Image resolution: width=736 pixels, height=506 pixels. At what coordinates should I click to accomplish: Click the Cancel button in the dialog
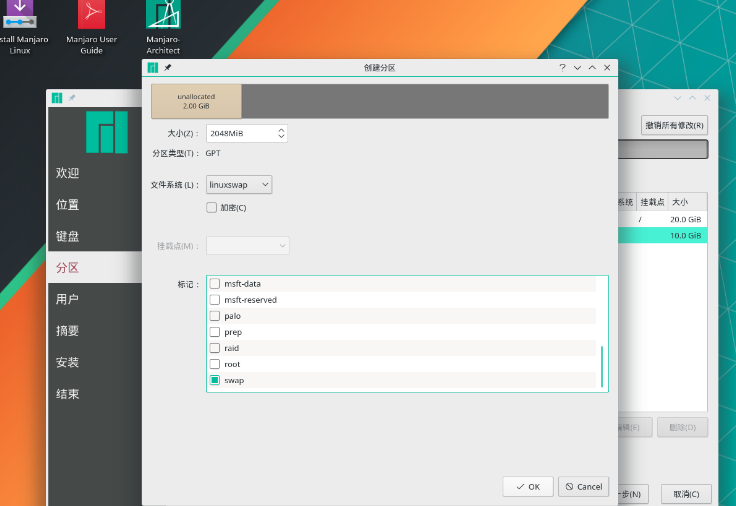click(x=583, y=487)
